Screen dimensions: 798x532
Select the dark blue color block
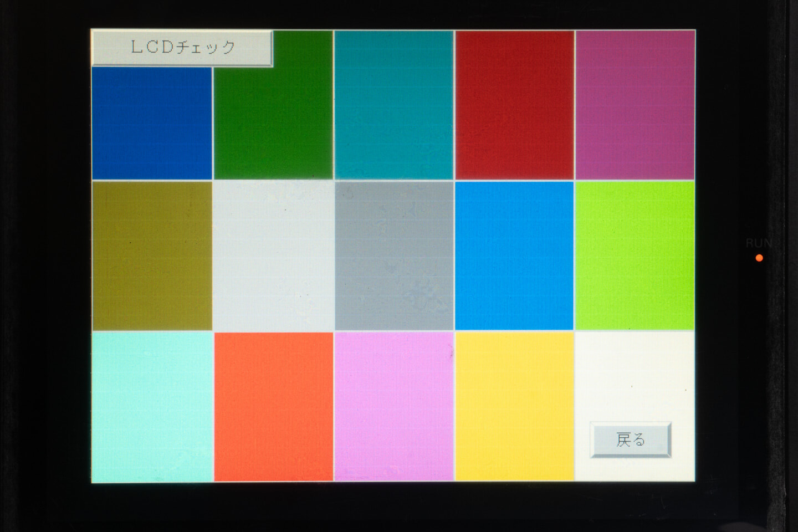pyautogui.click(x=151, y=123)
